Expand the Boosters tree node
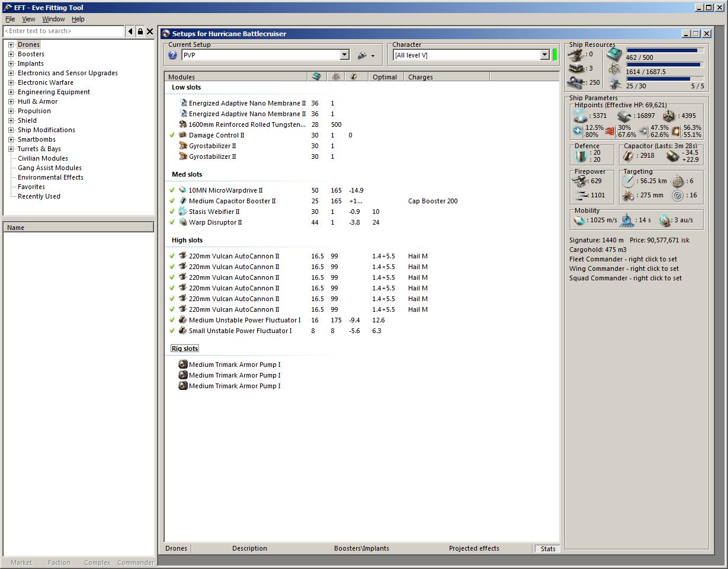 [11, 54]
